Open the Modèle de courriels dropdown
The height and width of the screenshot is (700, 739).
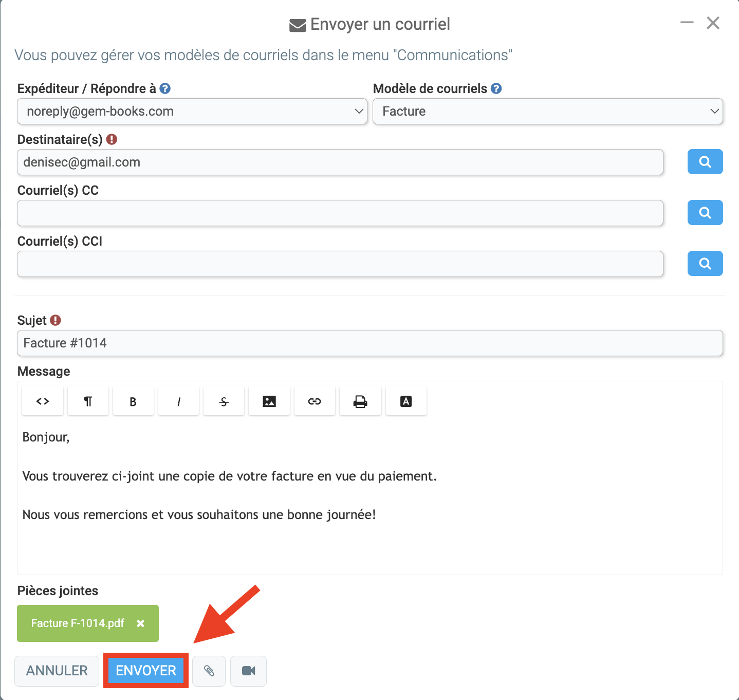(x=548, y=112)
